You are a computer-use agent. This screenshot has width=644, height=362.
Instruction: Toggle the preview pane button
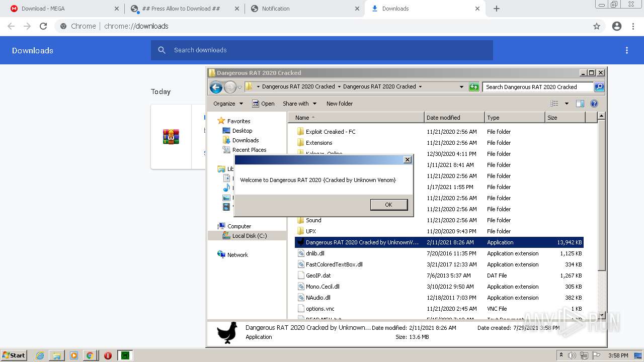tap(580, 104)
